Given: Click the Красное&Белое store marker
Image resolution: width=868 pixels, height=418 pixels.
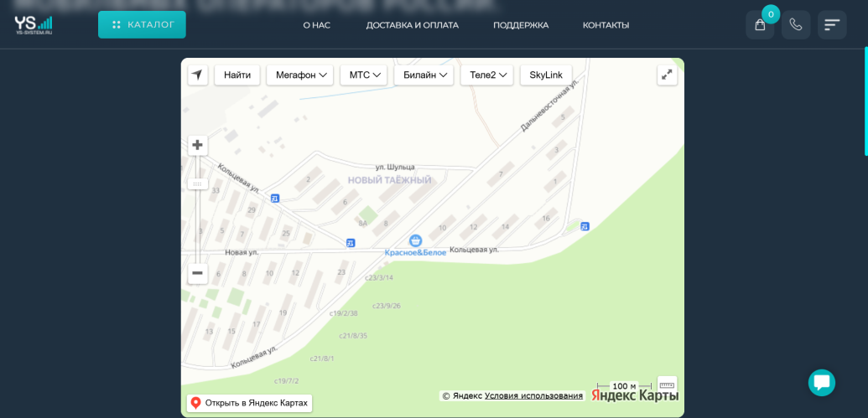Looking at the screenshot, I should (x=415, y=240).
